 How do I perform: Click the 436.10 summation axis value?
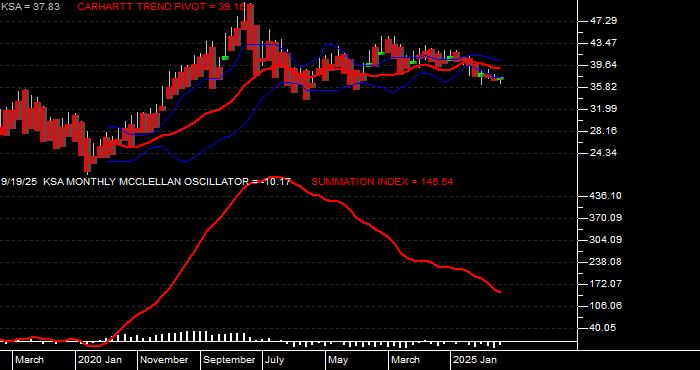(x=606, y=196)
